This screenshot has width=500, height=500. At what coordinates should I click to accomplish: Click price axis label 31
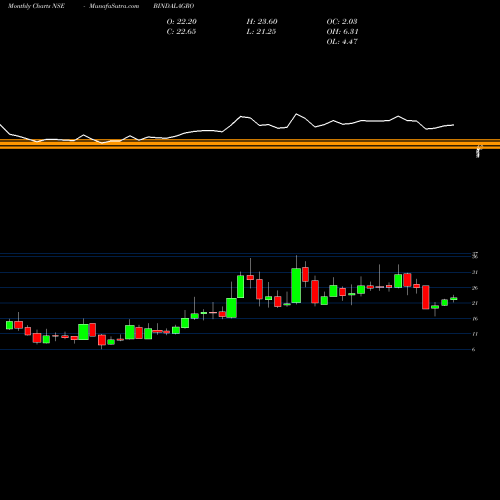475,272
